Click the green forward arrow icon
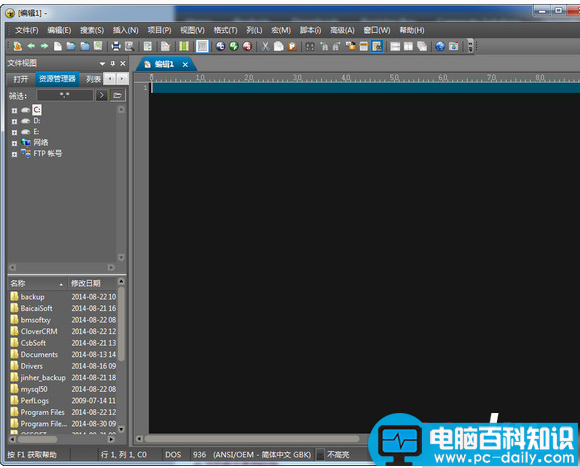Image resolution: width=580 pixels, height=468 pixels. point(44,46)
